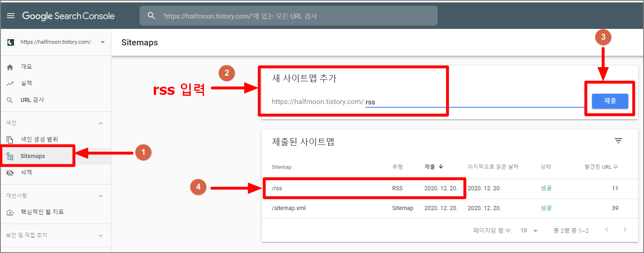Image resolution: width=644 pixels, height=253 pixels.
Task: Open the filter icon for submitted sitemaps
Action: pyautogui.click(x=618, y=141)
